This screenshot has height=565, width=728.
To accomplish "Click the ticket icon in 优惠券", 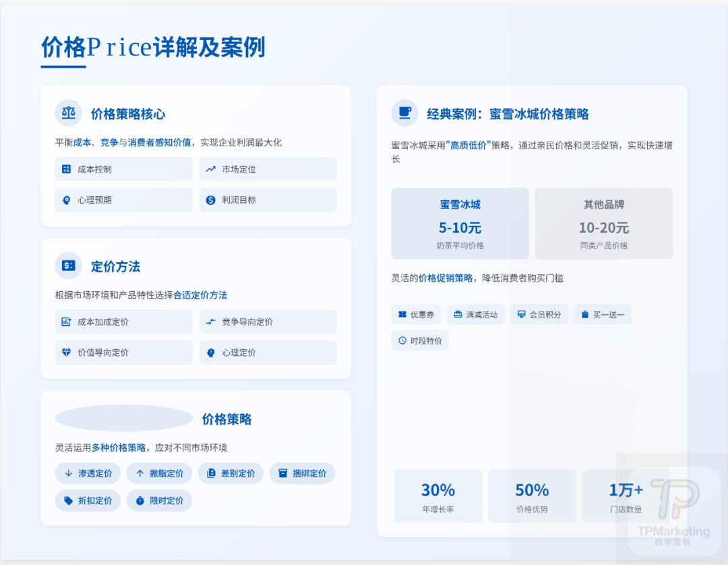I will [x=402, y=314].
